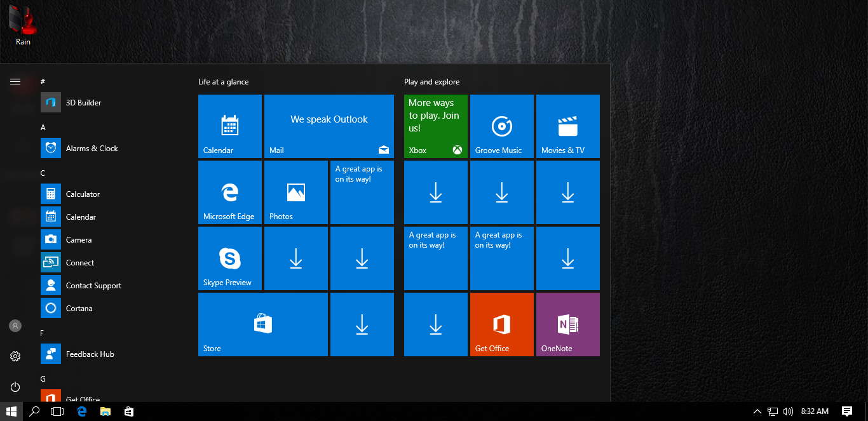Click the volume speaker icon

[788, 411]
